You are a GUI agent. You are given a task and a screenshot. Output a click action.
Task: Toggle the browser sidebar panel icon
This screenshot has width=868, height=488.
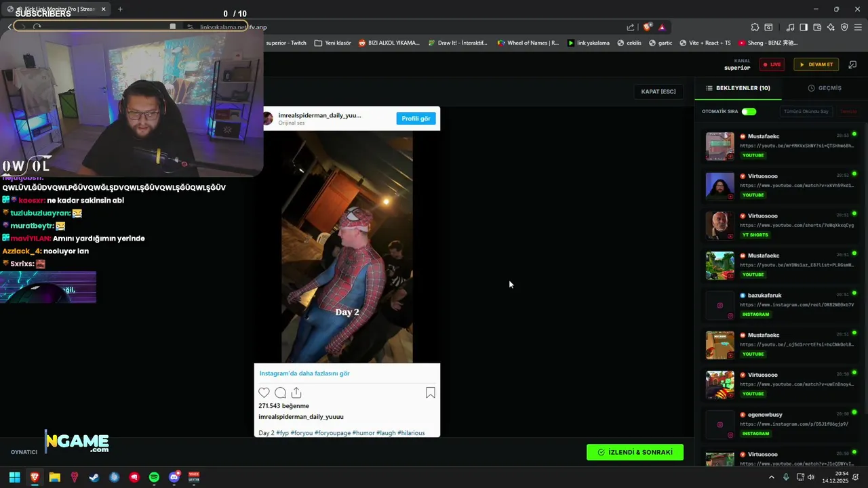pos(804,27)
